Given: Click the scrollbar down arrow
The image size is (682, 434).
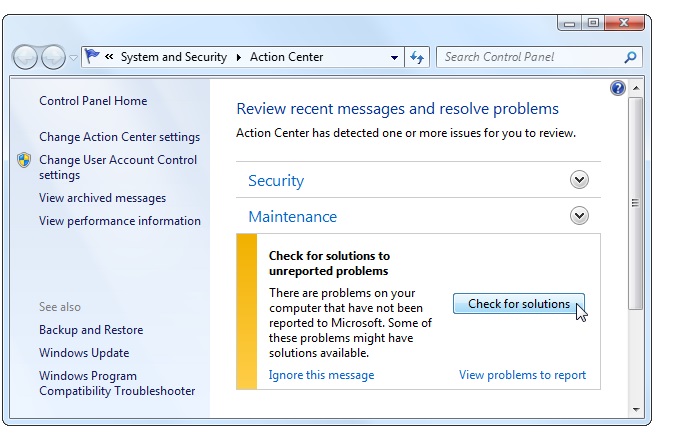Looking at the screenshot, I should (636, 409).
